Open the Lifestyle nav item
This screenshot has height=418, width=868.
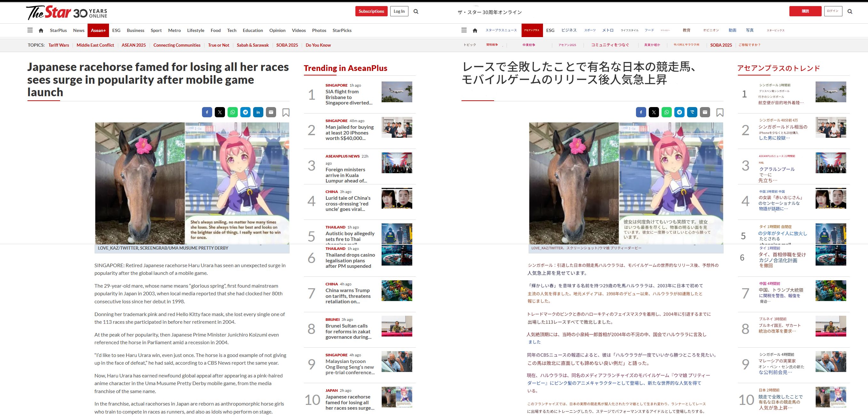196,30
